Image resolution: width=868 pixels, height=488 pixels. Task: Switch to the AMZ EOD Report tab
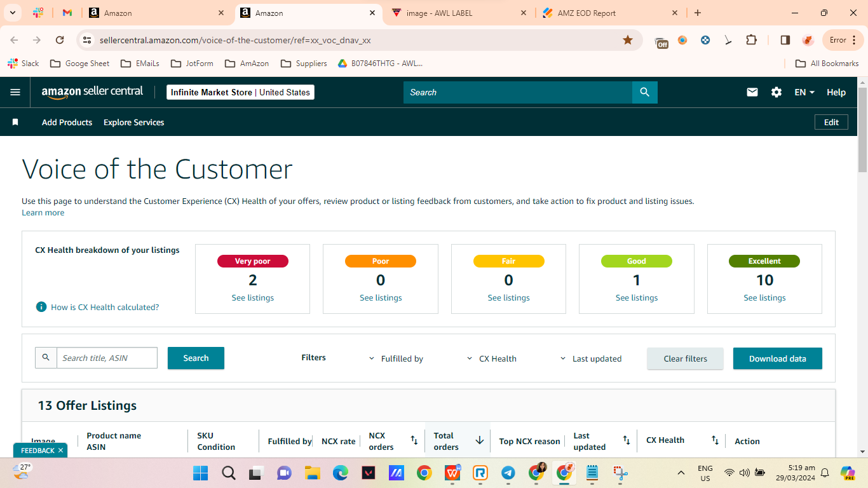tap(611, 13)
